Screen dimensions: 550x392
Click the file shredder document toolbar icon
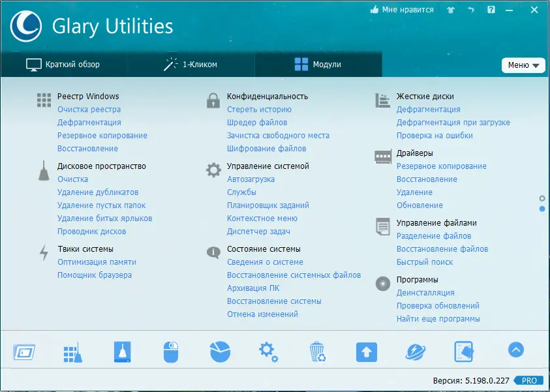[464, 352]
